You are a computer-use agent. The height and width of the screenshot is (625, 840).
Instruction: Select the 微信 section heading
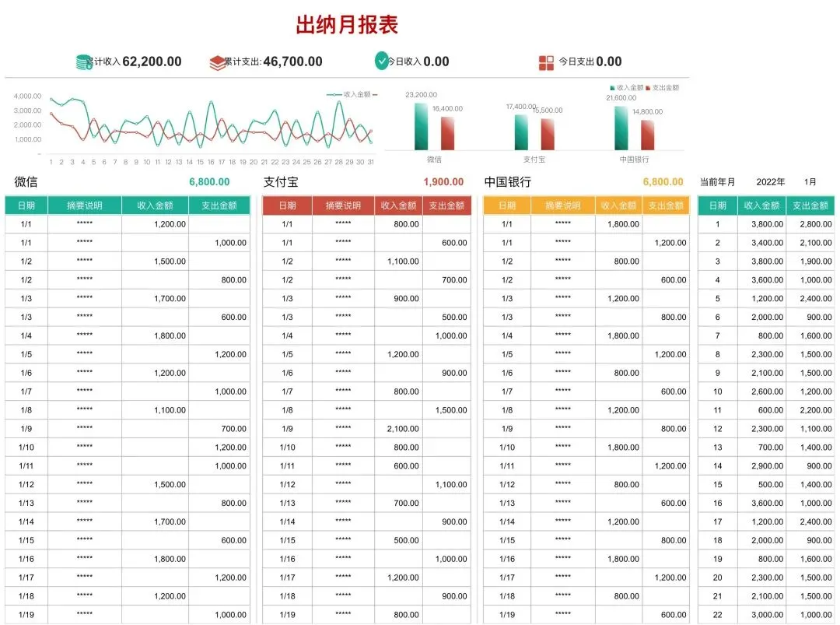[x=26, y=181]
